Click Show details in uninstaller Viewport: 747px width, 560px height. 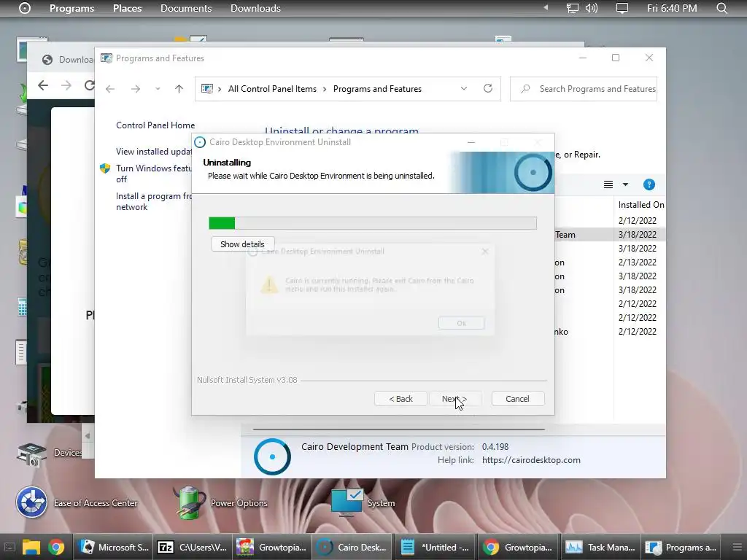coord(242,244)
